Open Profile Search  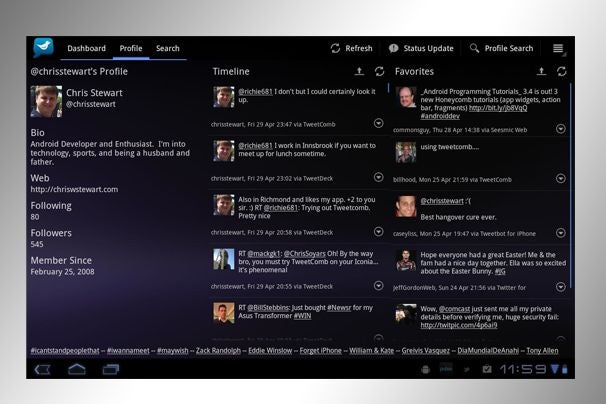[x=501, y=48]
